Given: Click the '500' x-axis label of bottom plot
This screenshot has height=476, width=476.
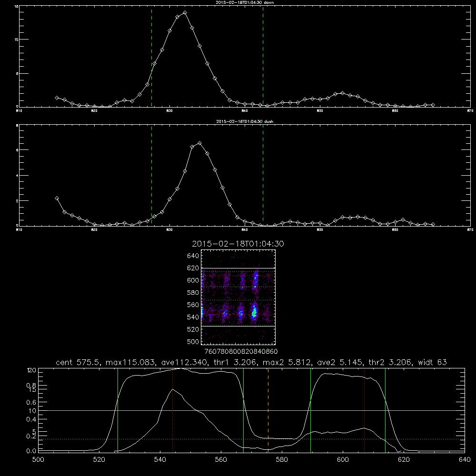Looking at the screenshot, I should pyautogui.click(x=38, y=460).
